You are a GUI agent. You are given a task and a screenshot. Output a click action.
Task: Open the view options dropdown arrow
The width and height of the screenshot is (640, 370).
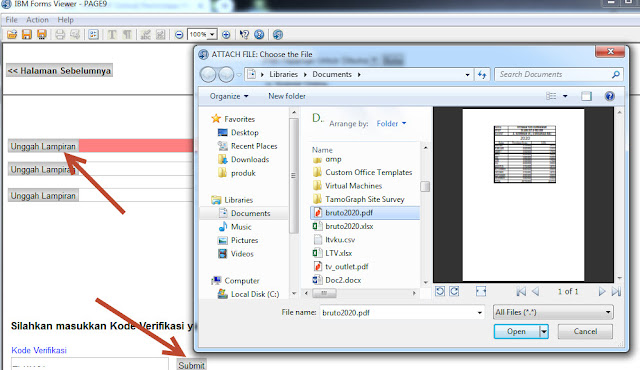point(565,96)
